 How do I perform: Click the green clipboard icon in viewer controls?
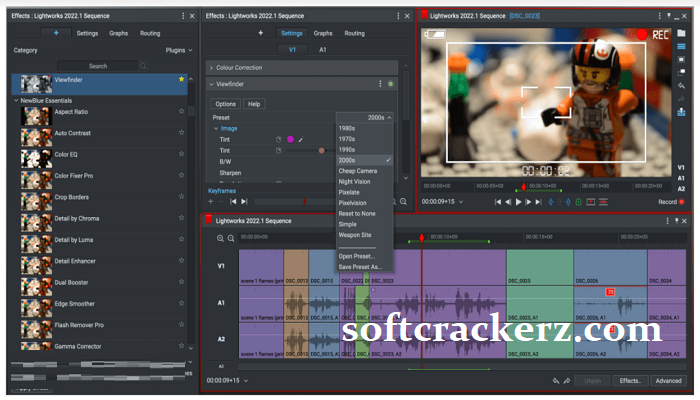[579, 202]
